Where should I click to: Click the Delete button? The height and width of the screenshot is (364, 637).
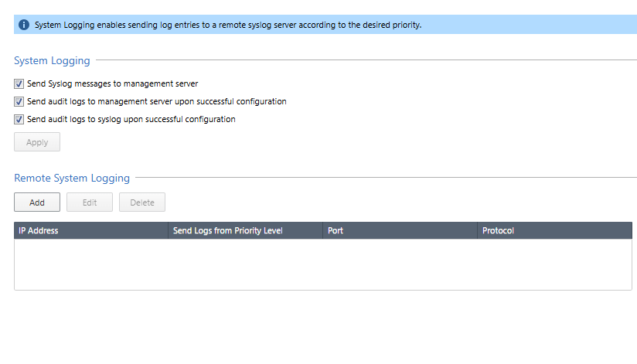click(x=142, y=202)
